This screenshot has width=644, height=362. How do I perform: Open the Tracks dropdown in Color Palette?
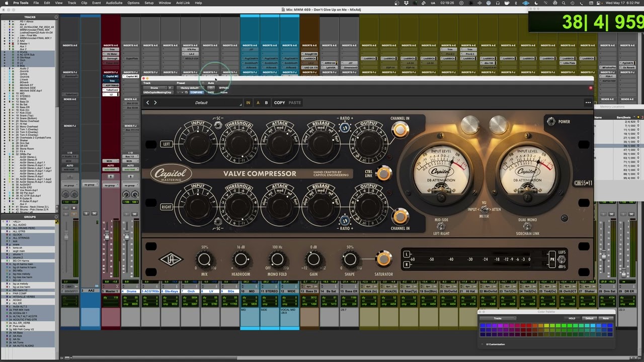498,318
